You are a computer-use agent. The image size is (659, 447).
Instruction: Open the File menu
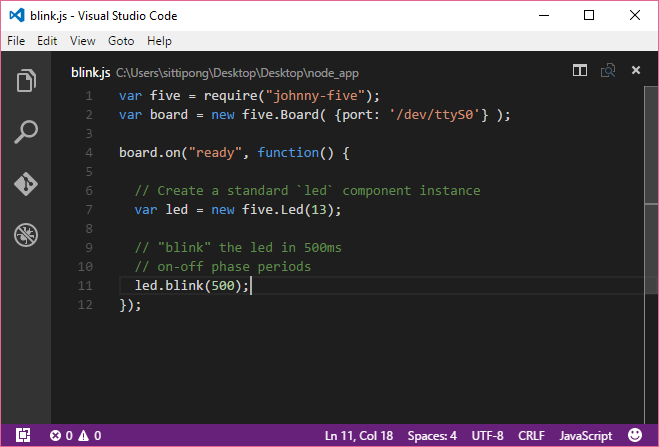[16, 41]
